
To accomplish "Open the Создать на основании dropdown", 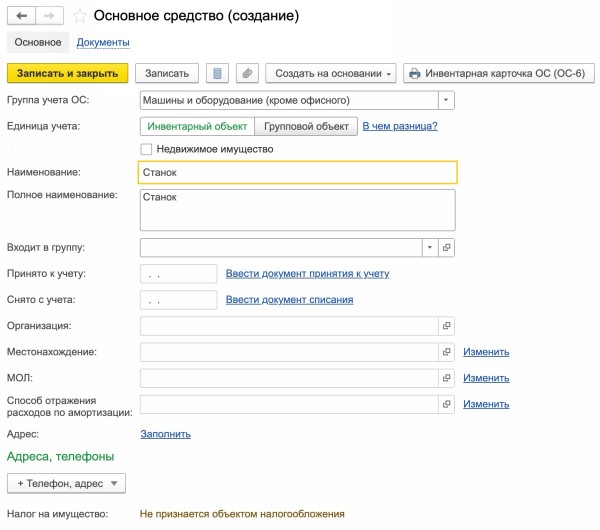I will point(330,73).
